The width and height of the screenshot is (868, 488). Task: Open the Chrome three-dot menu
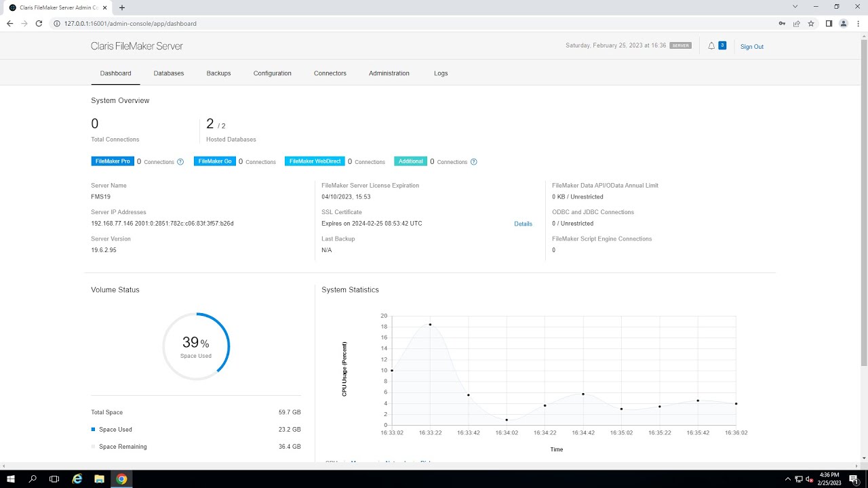pos(858,23)
